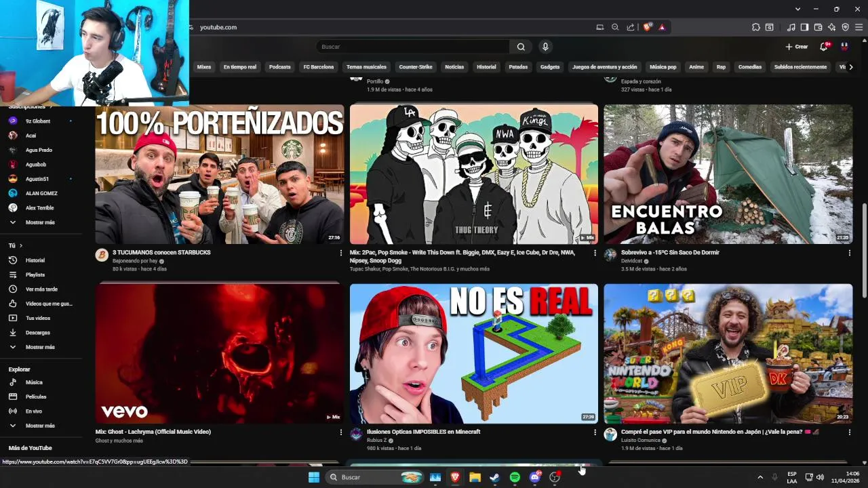Open Música under Explorar
868x488 pixels.
click(41, 382)
